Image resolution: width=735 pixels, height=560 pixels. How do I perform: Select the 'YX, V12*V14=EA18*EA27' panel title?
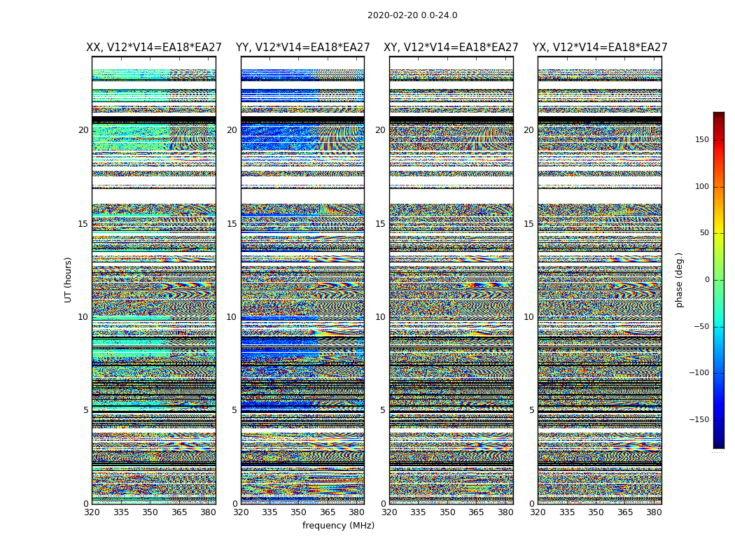coord(599,48)
